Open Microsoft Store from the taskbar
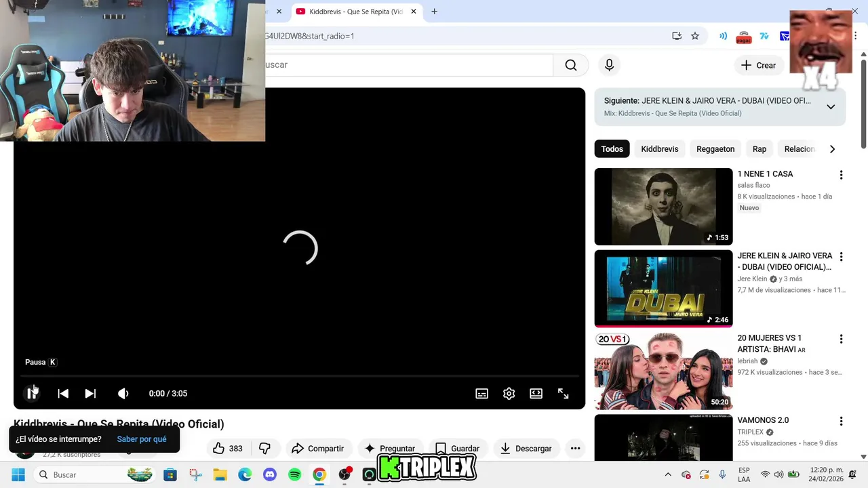The image size is (868, 488). click(170, 474)
